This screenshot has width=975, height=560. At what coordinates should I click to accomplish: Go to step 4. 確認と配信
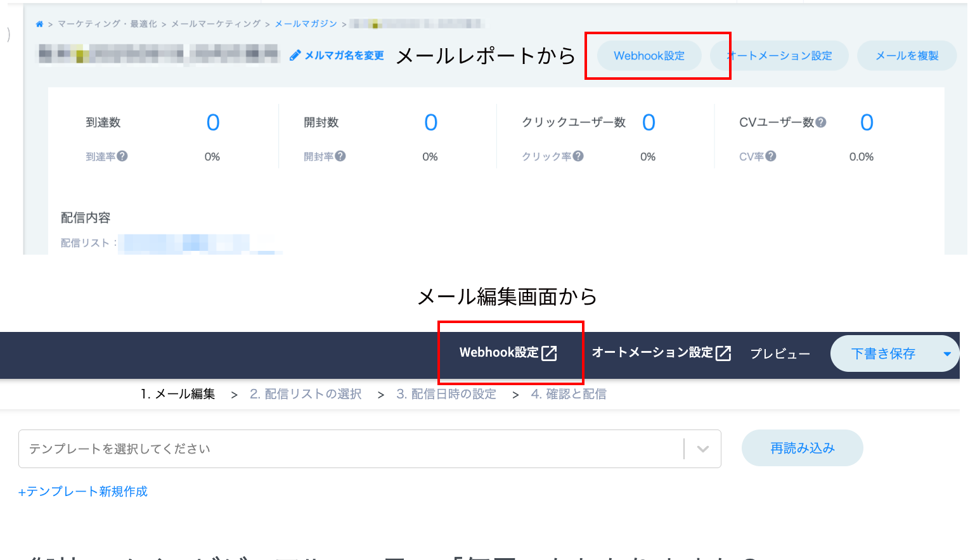[x=569, y=394]
